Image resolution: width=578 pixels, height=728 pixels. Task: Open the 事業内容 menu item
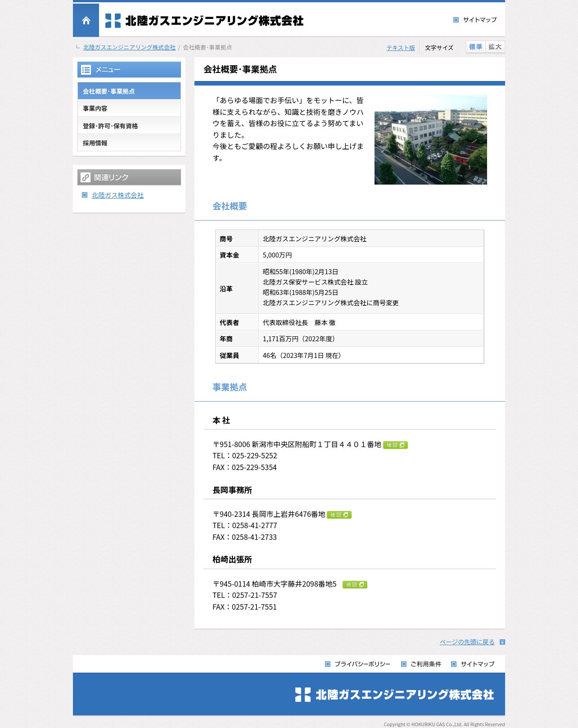[x=129, y=109]
